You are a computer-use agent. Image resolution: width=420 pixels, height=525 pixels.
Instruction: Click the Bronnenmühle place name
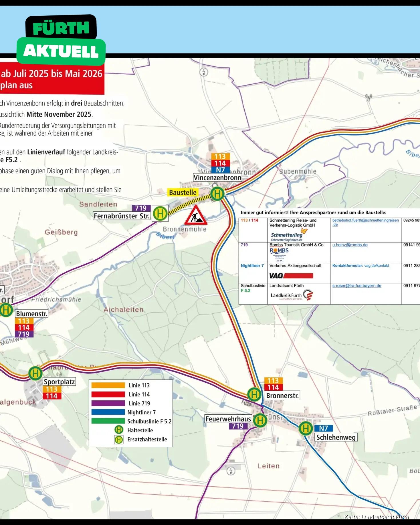[185, 229]
